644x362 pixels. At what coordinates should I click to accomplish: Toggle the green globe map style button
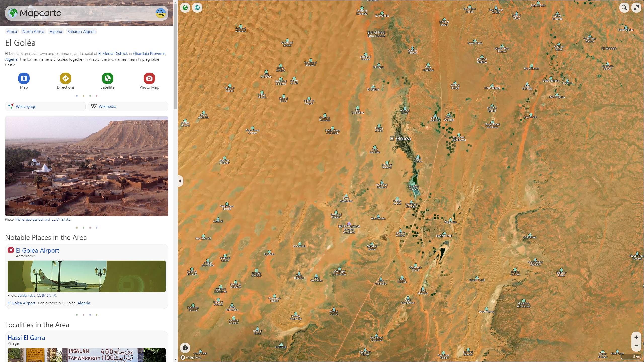click(x=185, y=8)
